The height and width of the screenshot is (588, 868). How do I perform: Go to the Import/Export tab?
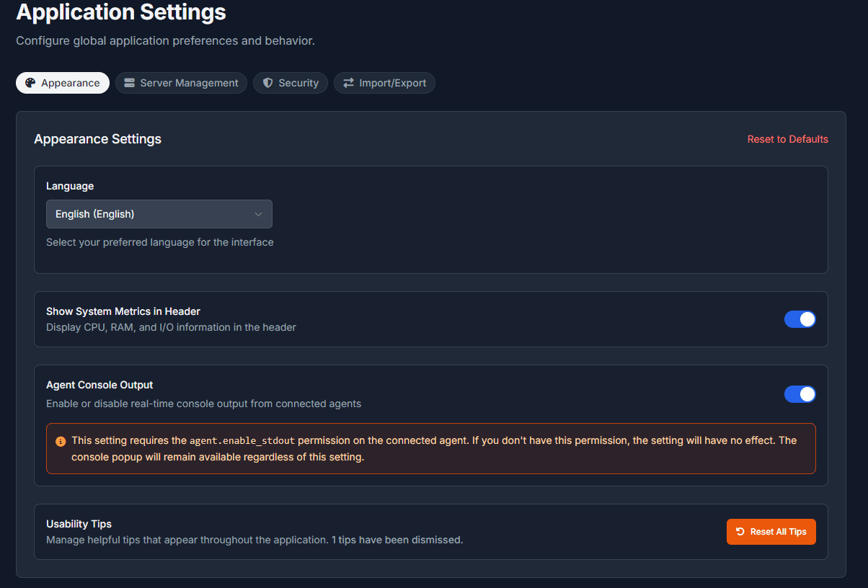coord(384,83)
